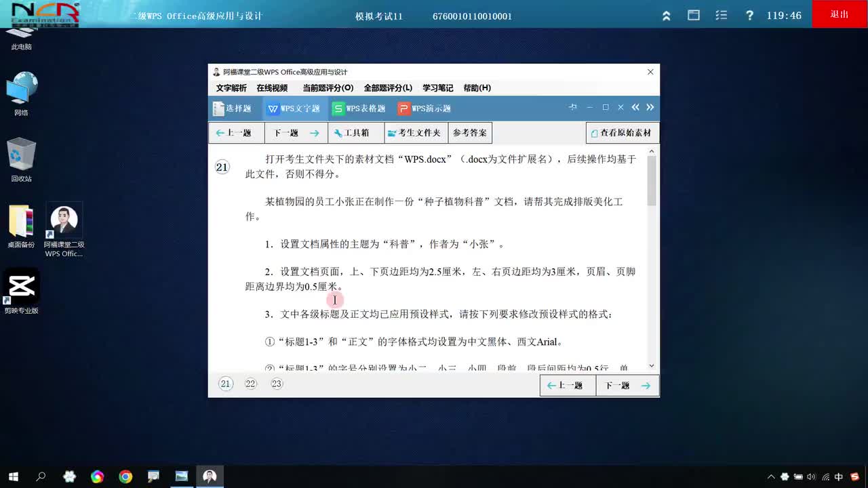Click 查看原始素材 button
The height and width of the screenshot is (488, 868).
point(623,133)
